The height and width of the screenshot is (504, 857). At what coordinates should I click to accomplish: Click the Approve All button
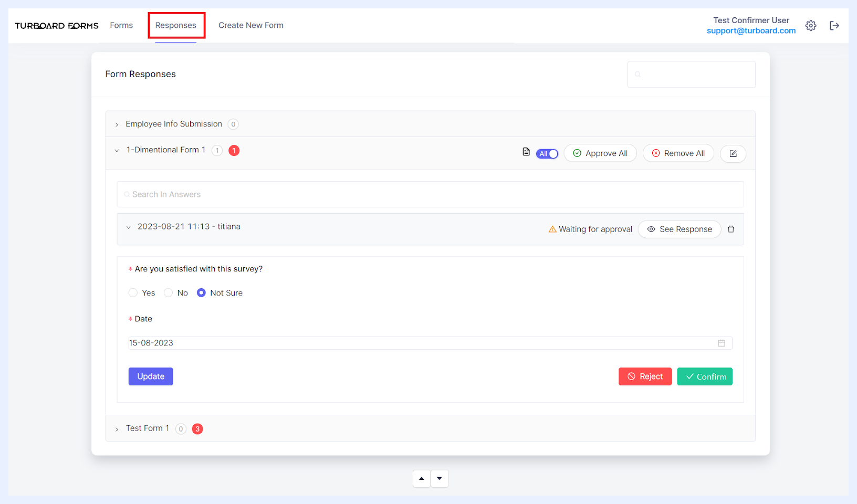click(600, 153)
